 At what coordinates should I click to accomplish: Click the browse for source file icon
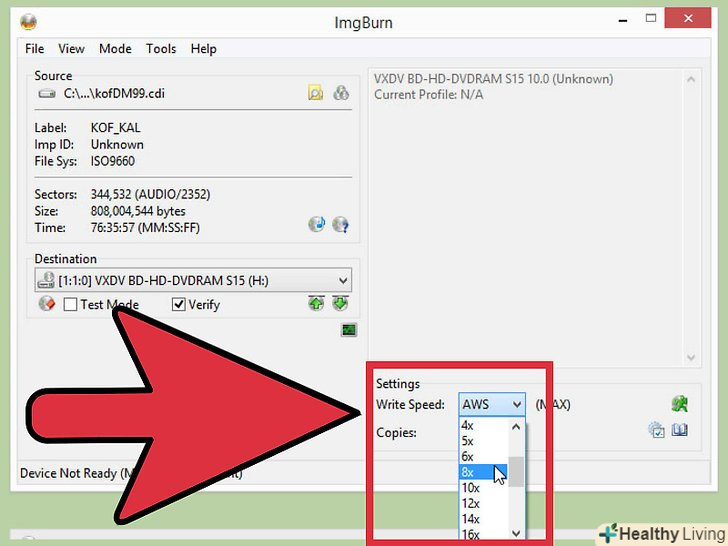315,93
